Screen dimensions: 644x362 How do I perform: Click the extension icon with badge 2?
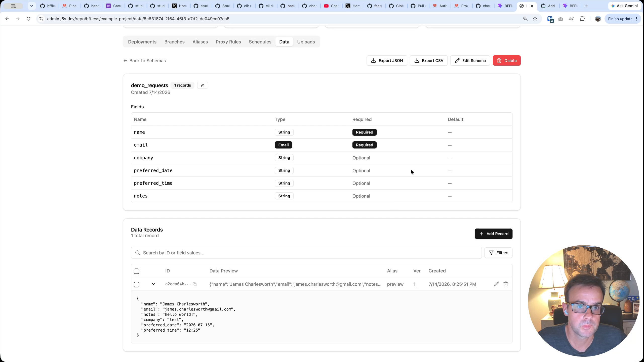(550, 19)
